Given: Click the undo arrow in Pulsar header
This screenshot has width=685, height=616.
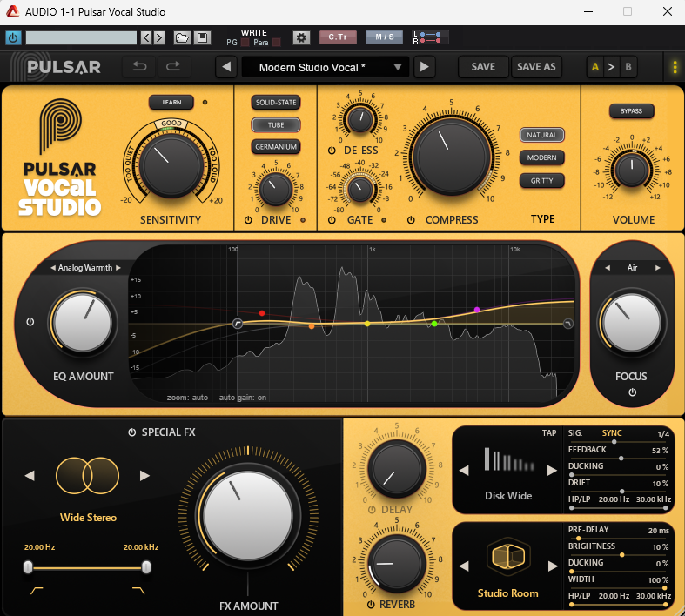Looking at the screenshot, I should coord(139,67).
